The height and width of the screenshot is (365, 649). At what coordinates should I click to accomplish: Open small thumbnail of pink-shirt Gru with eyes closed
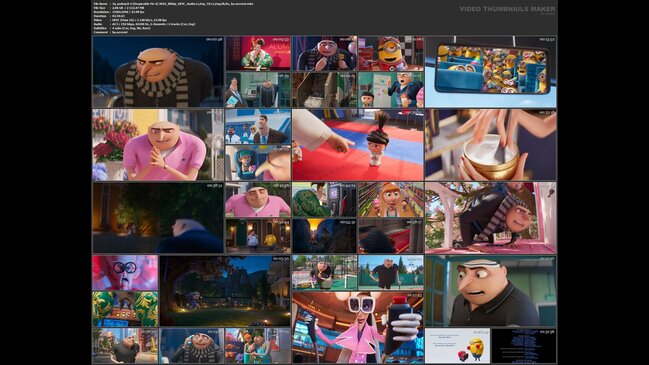(x=258, y=200)
